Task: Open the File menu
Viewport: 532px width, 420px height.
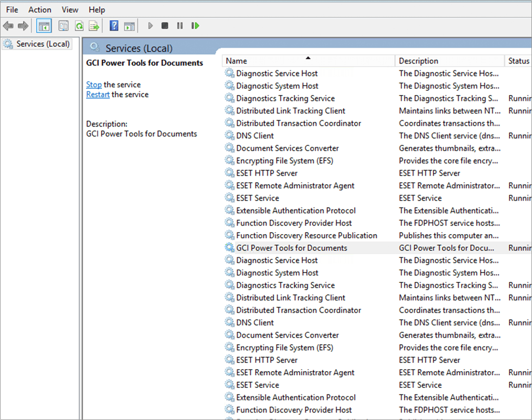Action: tap(12, 10)
